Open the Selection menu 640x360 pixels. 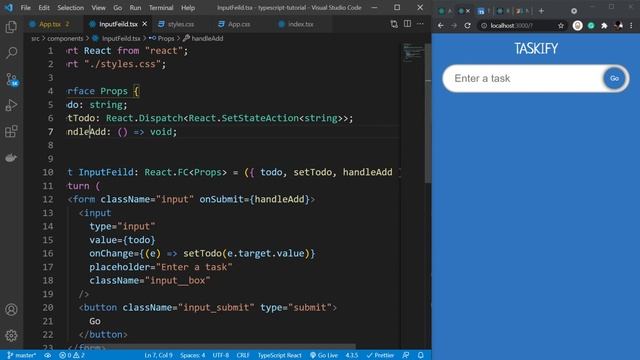(70, 8)
